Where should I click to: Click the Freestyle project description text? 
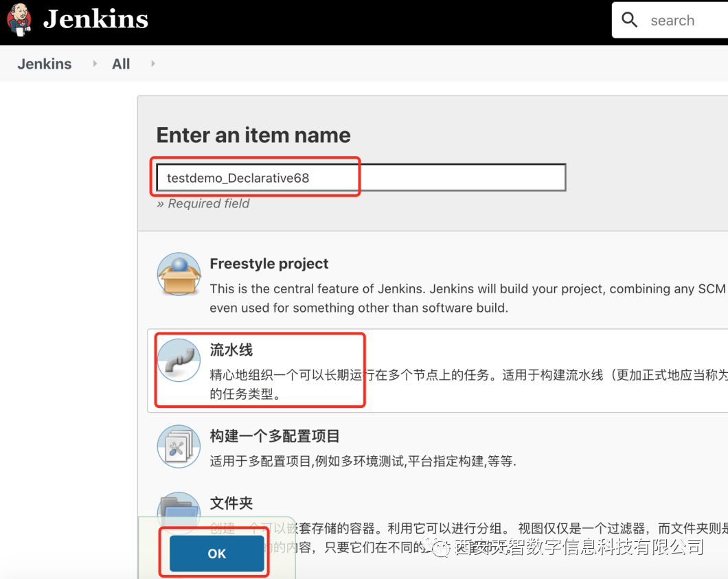click(468, 298)
